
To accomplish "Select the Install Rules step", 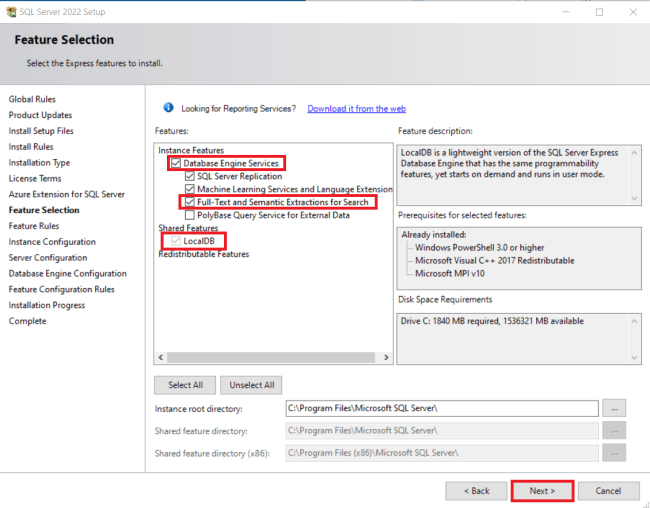I will point(31,146).
